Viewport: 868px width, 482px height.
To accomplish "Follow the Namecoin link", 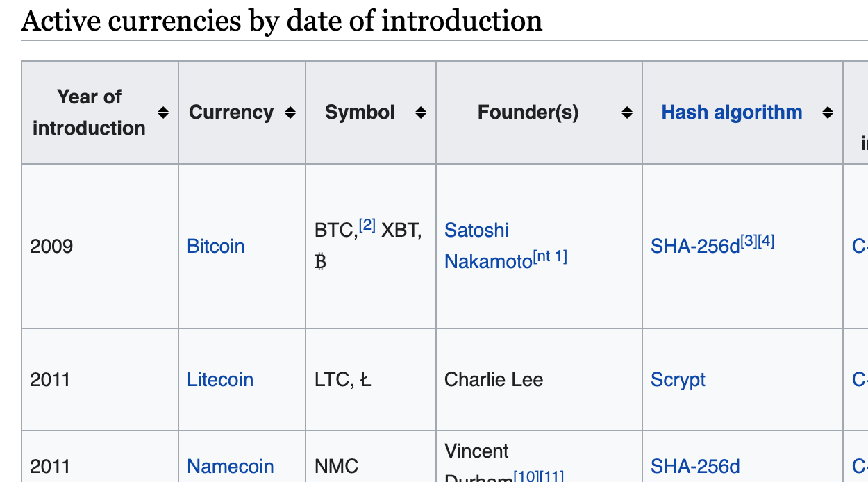I will point(231,467).
